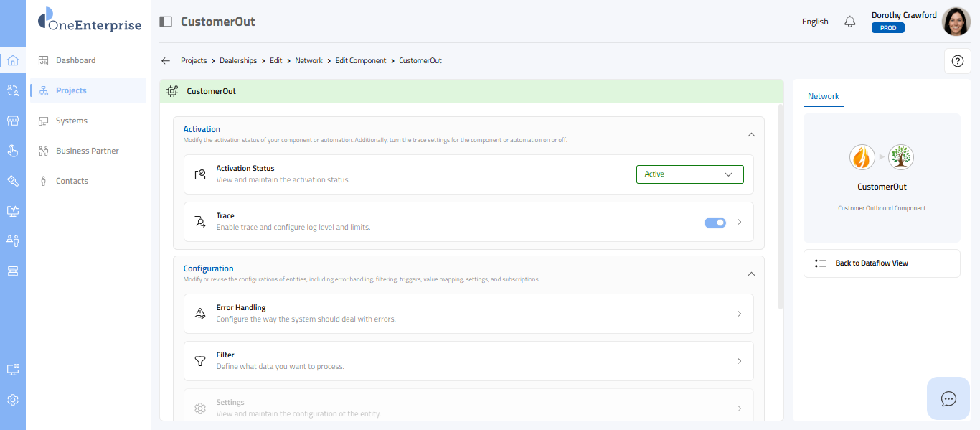Image resolution: width=980 pixels, height=430 pixels.
Task: Collapse the Configuration section
Action: 751,274
